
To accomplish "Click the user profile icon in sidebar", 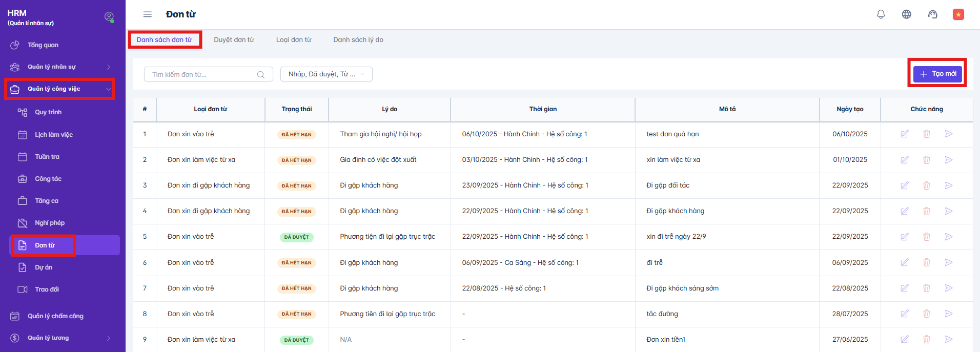I will [x=109, y=17].
